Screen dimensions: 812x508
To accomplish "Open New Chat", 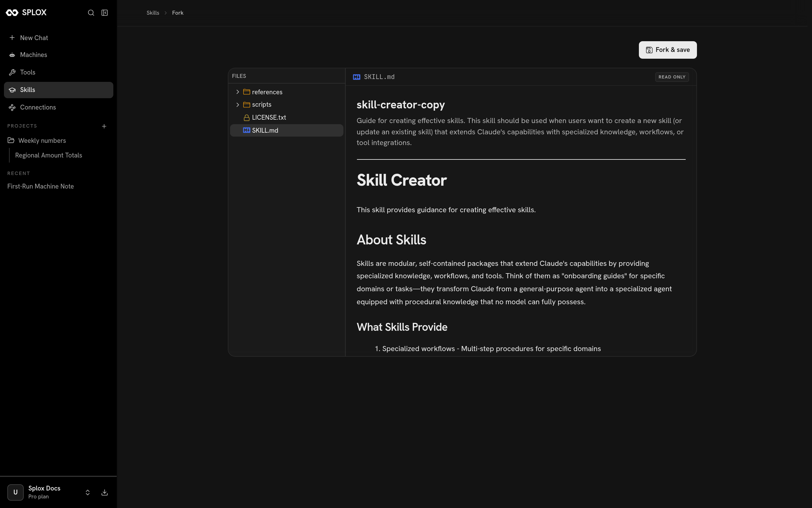I will coord(58,38).
